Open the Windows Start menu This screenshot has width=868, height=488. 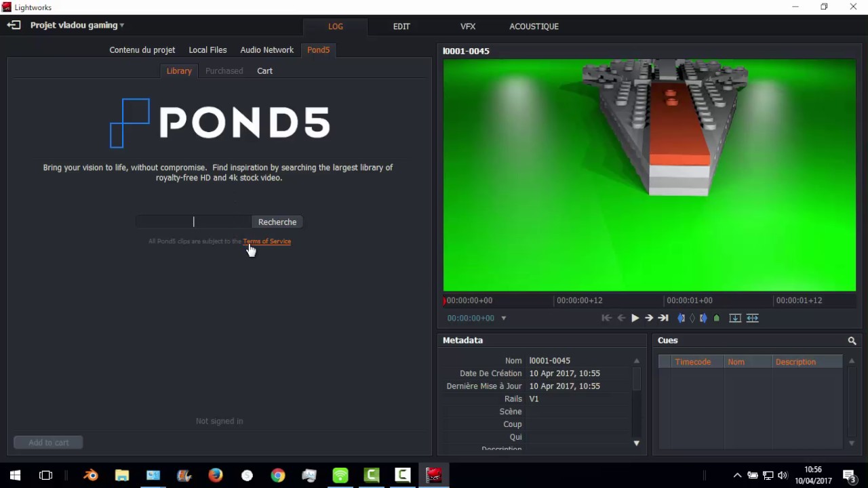(15, 475)
